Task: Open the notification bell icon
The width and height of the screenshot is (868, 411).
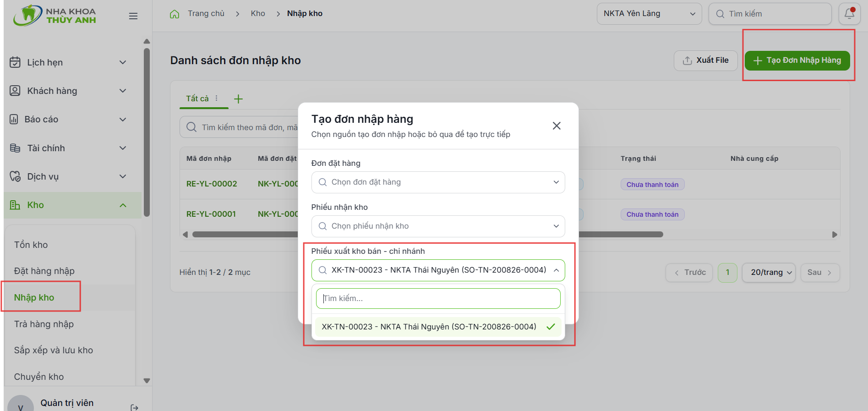Action: (x=849, y=14)
